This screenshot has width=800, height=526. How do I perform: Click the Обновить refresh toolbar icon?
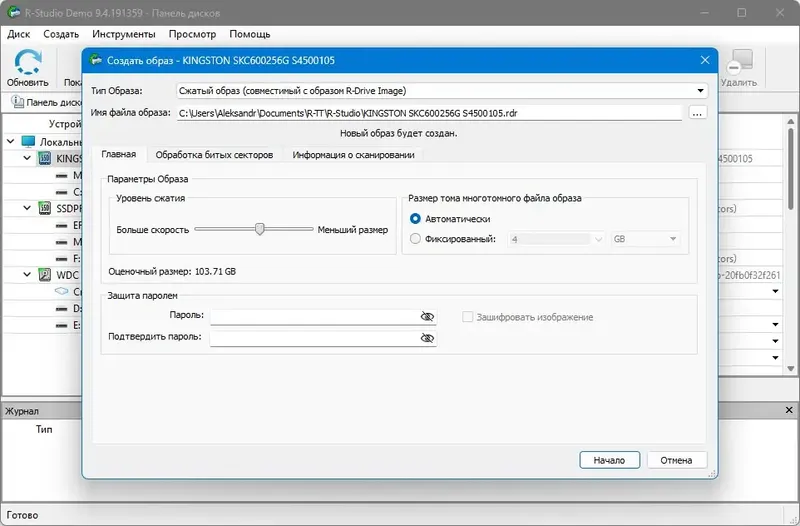28,62
